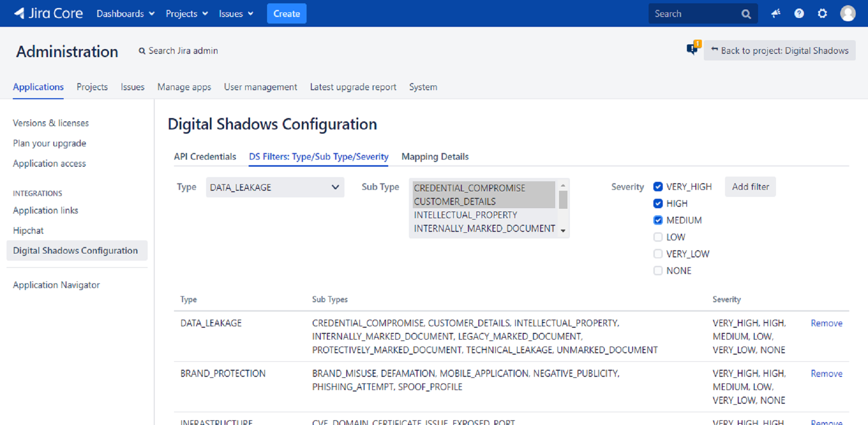Open the System admin tab
868x425 pixels.
tap(423, 87)
